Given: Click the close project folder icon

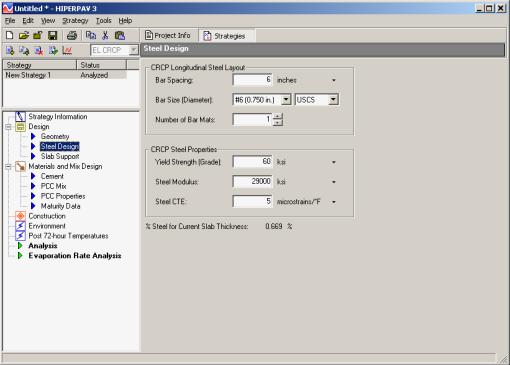Looking at the screenshot, I should (38, 35).
